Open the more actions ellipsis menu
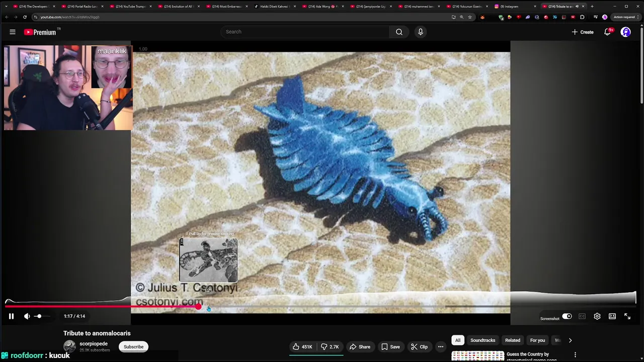The width and height of the screenshot is (644, 362). point(441,346)
